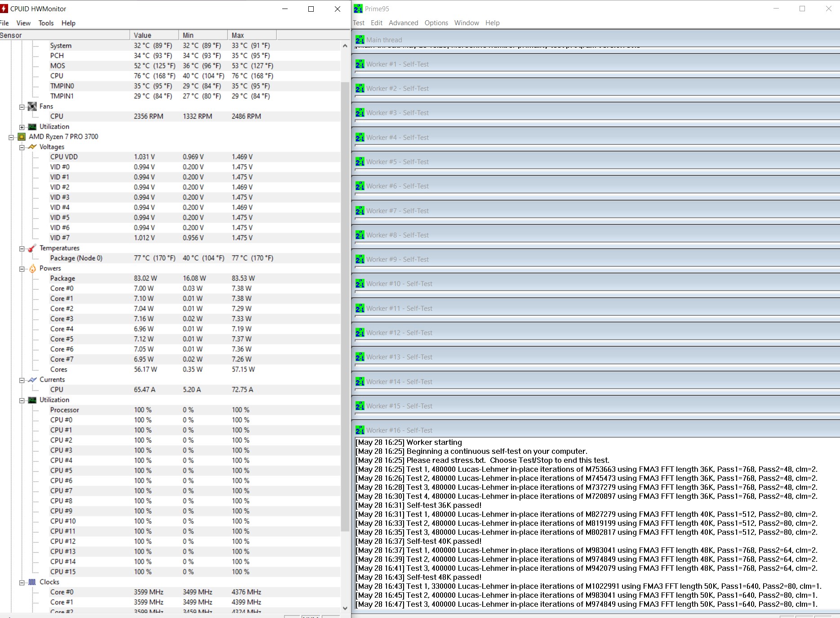Click the Voltages category lightning icon
Image resolution: width=840 pixels, height=618 pixels.
click(x=32, y=147)
